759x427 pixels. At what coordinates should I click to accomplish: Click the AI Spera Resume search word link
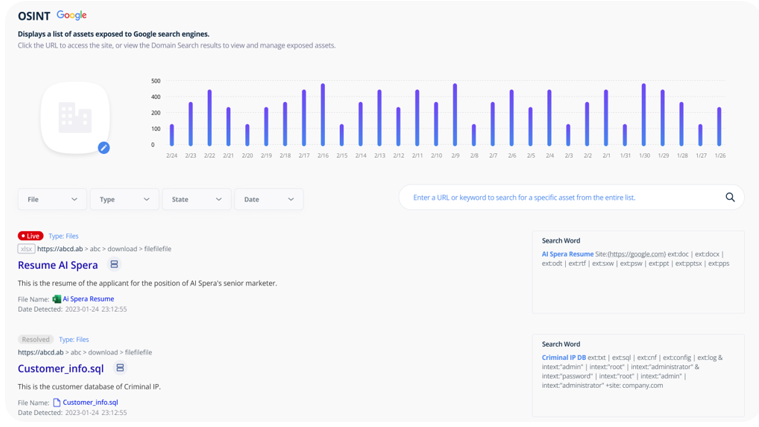(567, 254)
